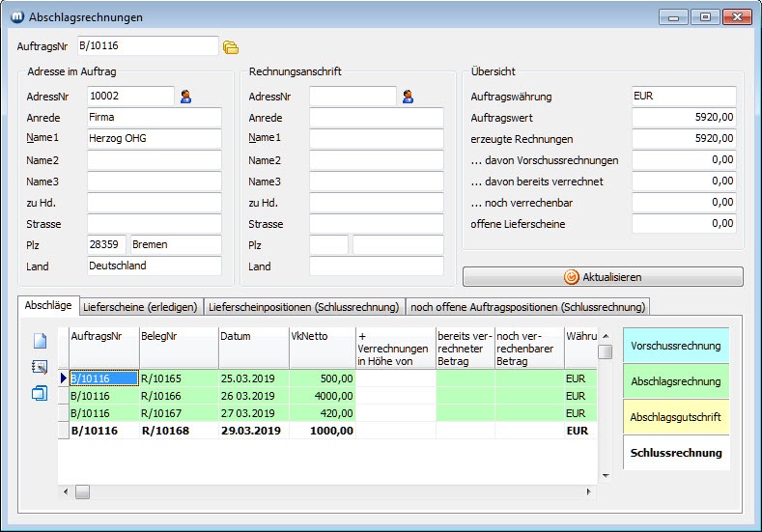Open the Lieferscheinpositionen (Schlussrechnung) tab
The width and height of the screenshot is (762, 532).
(303, 307)
